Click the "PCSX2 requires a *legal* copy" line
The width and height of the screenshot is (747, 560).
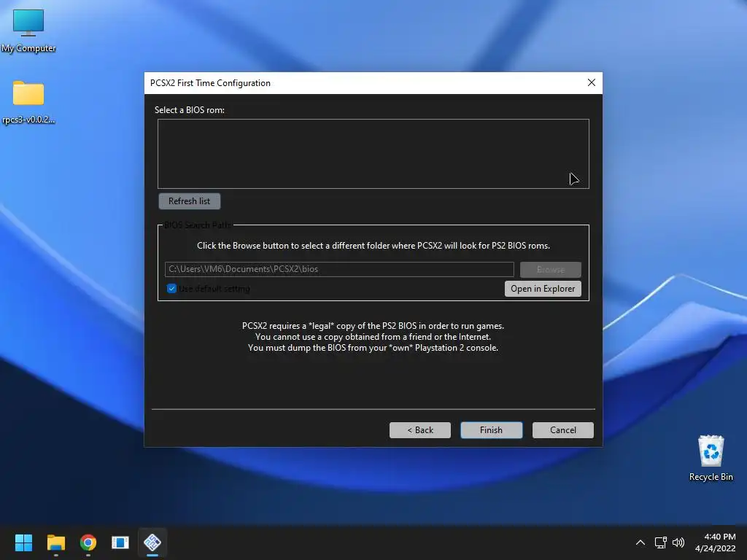373,326
